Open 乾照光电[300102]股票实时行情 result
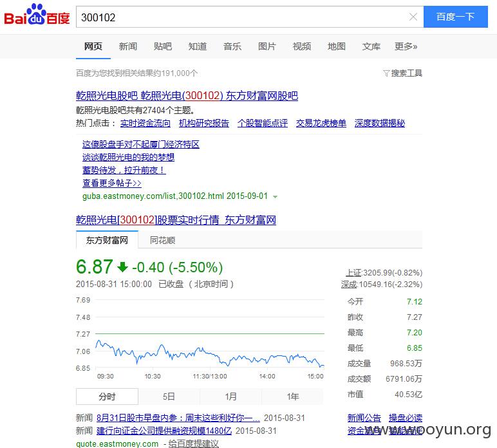 [x=176, y=220]
